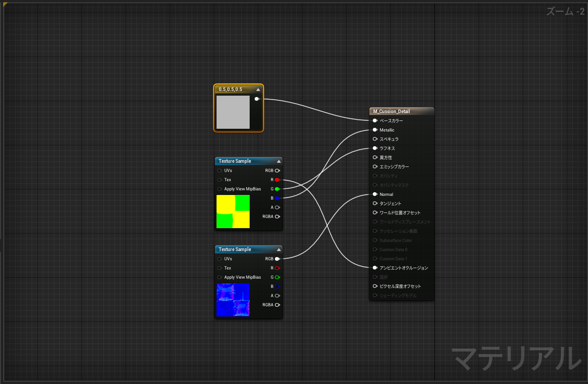Click the Metallic input pin on M_Cussion_Detail
Image resolution: width=588 pixels, height=384 pixels.
click(x=375, y=130)
